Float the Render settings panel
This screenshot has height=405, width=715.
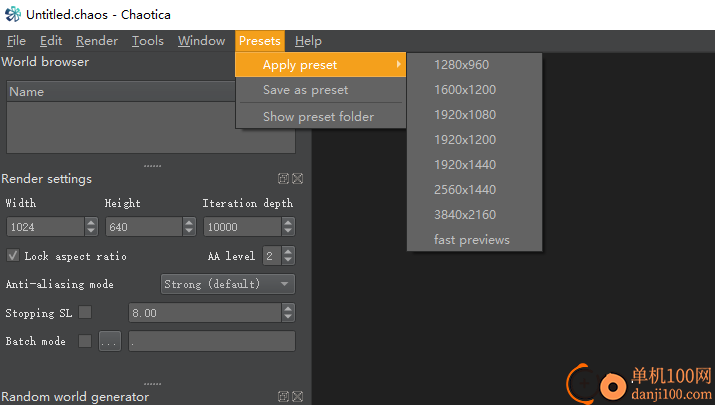tap(283, 178)
